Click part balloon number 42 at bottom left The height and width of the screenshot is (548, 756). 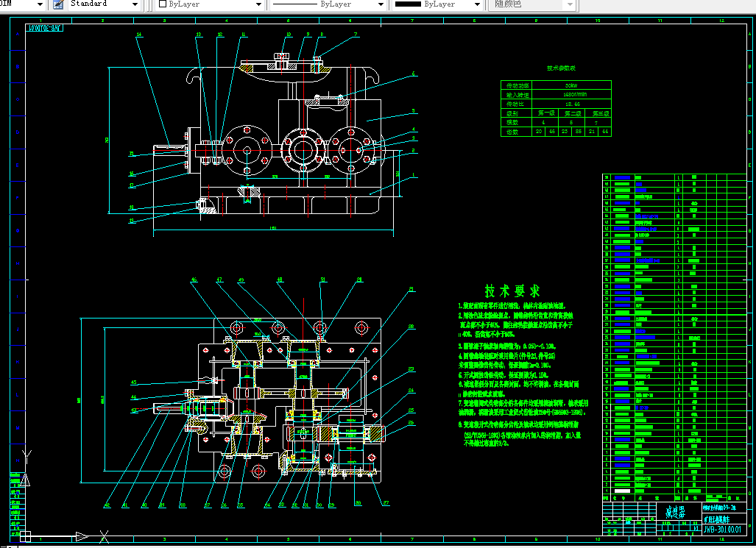tap(107, 505)
